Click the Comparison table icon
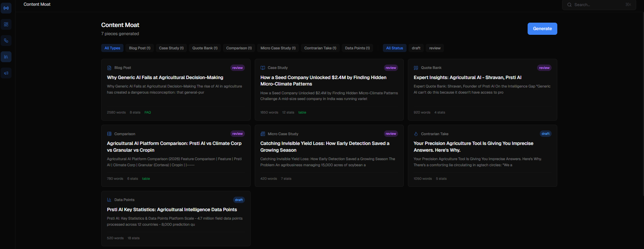 [109, 134]
